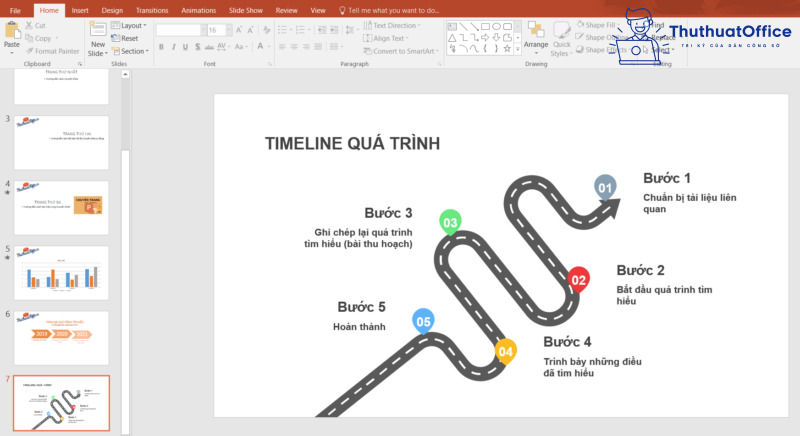Decrease list indent level
This screenshot has height=436, width=800.
[x=321, y=30]
